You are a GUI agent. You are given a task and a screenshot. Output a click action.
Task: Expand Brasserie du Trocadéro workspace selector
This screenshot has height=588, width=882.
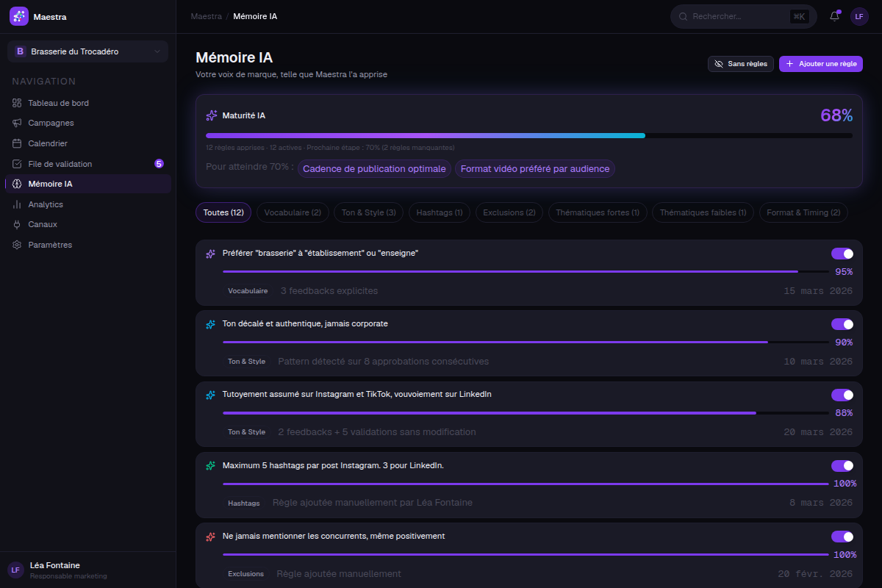coord(87,51)
